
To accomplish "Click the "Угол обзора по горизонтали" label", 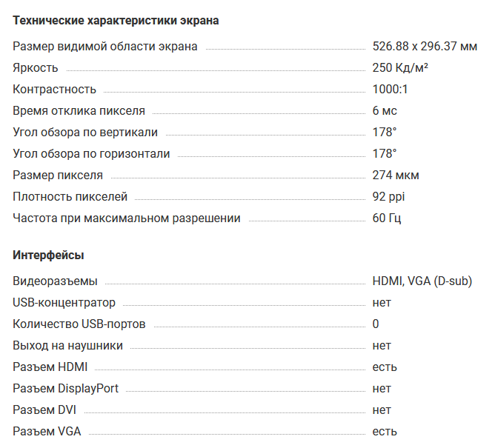I will point(91,154).
